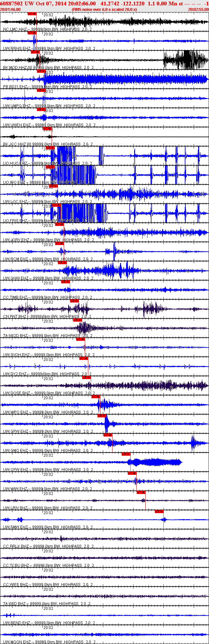Click the late burst on BK MOD waveform
209x644 pixels.
point(185,60)
